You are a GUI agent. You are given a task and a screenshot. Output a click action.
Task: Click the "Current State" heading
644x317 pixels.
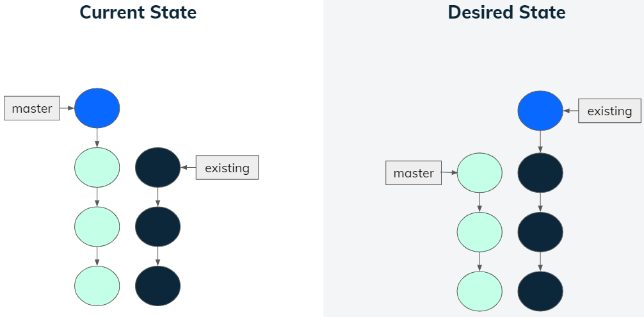coord(138,12)
